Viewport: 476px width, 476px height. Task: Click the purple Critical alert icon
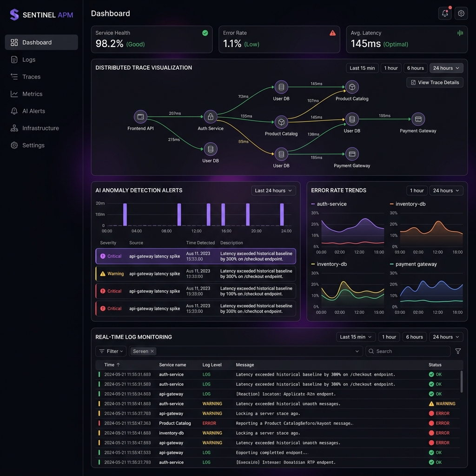coord(103,256)
